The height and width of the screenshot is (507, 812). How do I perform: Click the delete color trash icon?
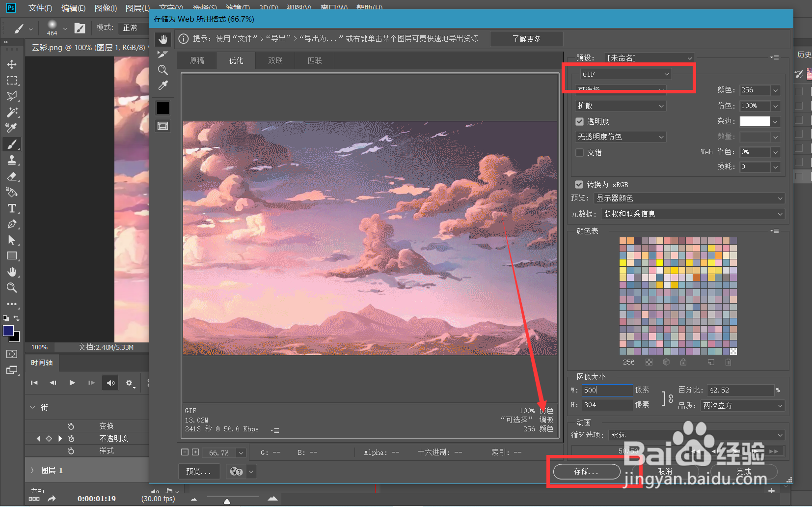click(728, 362)
